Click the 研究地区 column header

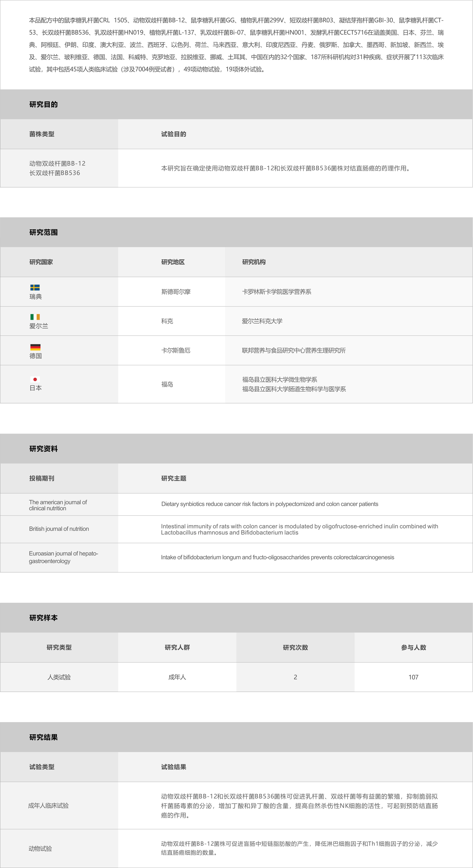tap(173, 262)
